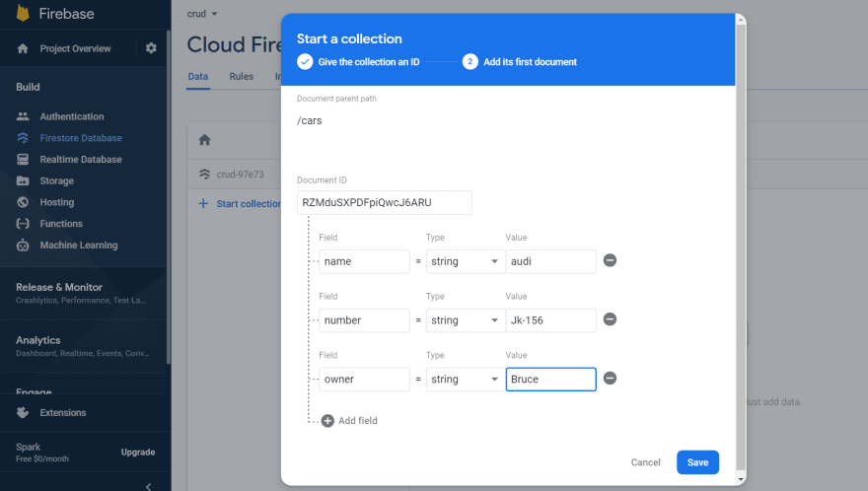Open Firestore Database in the sidebar

(x=81, y=138)
